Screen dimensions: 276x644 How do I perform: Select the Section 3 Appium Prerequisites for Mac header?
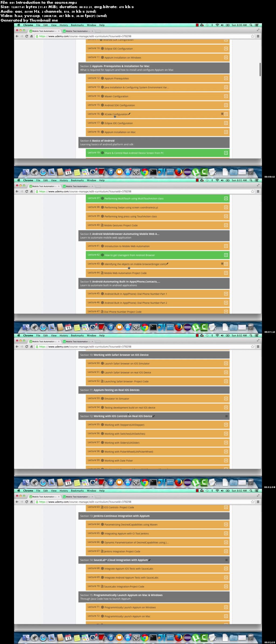[x=154, y=68]
